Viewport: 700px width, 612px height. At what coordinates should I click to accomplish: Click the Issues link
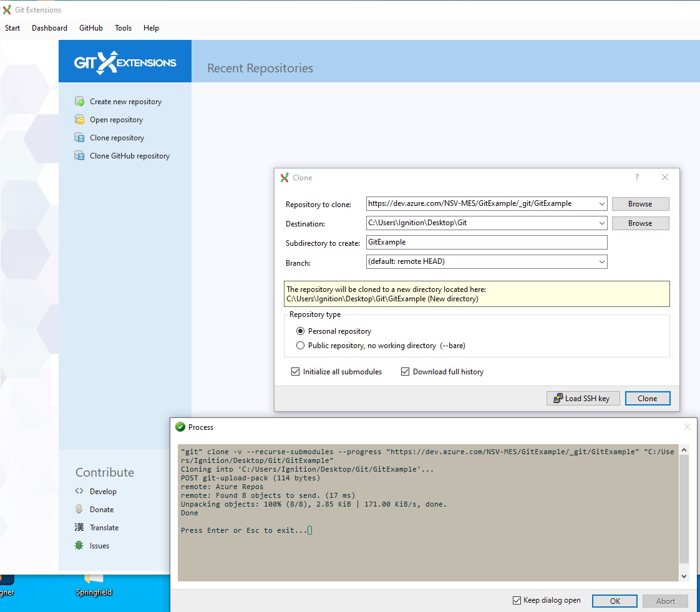[99, 545]
